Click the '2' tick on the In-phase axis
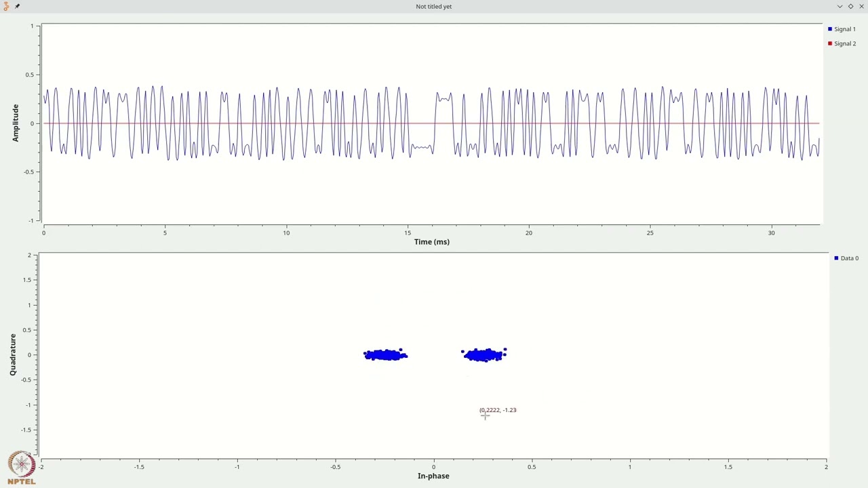This screenshot has width=868, height=488. (x=826, y=466)
